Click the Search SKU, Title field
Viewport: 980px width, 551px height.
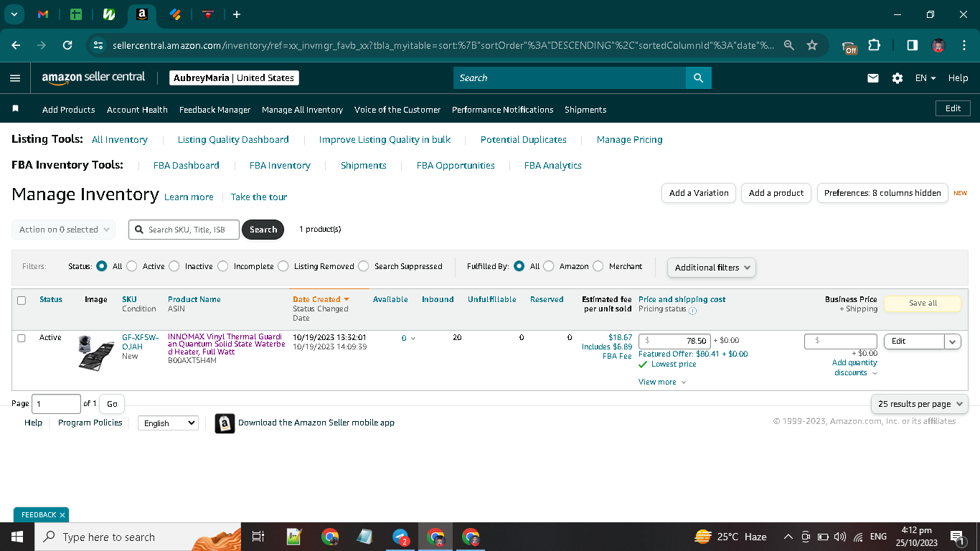pyautogui.click(x=184, y=230)
